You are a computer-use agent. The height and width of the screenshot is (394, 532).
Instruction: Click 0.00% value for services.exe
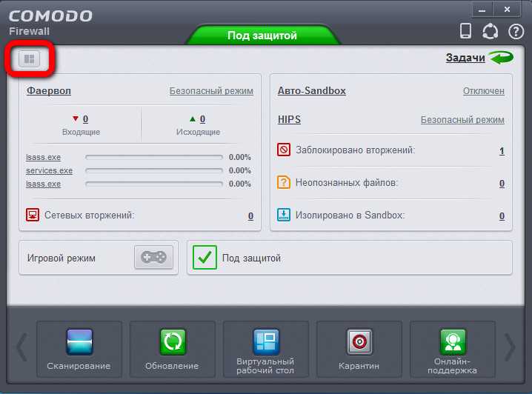coord(239,170)
